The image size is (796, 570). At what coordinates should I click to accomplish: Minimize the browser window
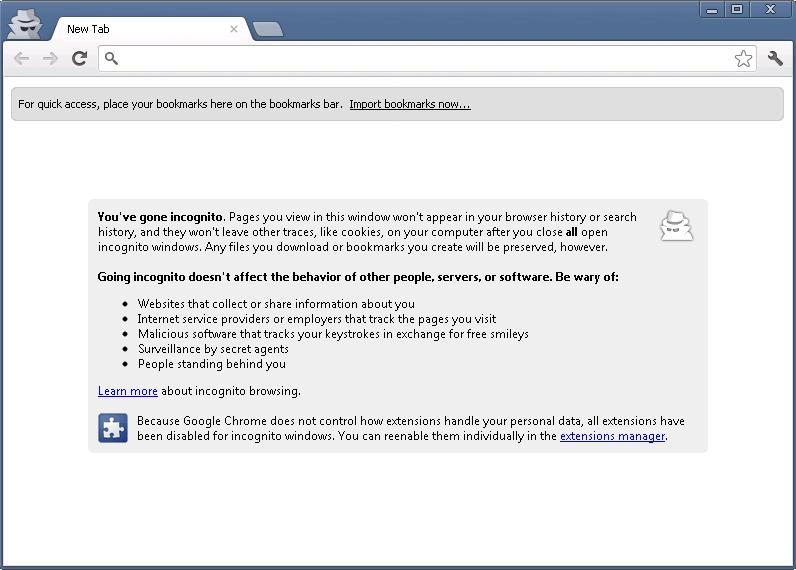click(x=712, y=10)
